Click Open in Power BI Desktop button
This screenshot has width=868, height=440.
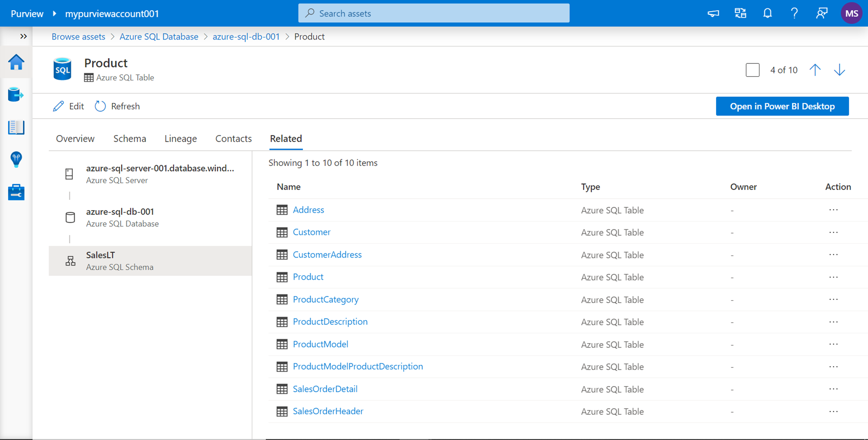click(x=782, y=106)
